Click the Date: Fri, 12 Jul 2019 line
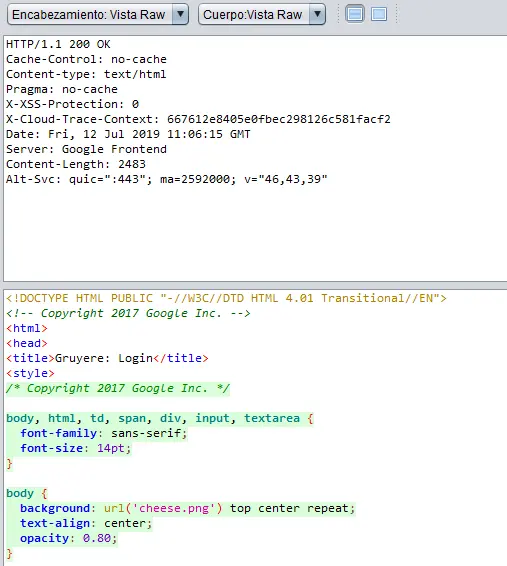 tap(128, 134)
